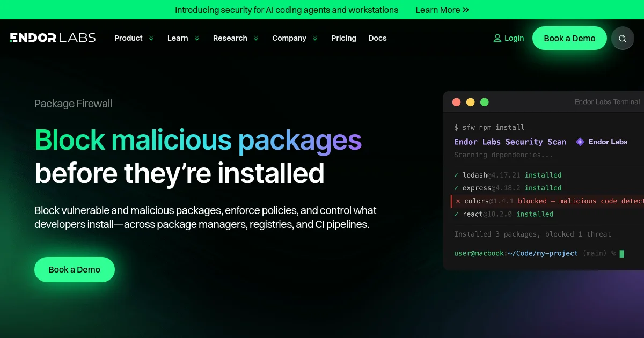Click the checkmark beside express

[456, 188]
